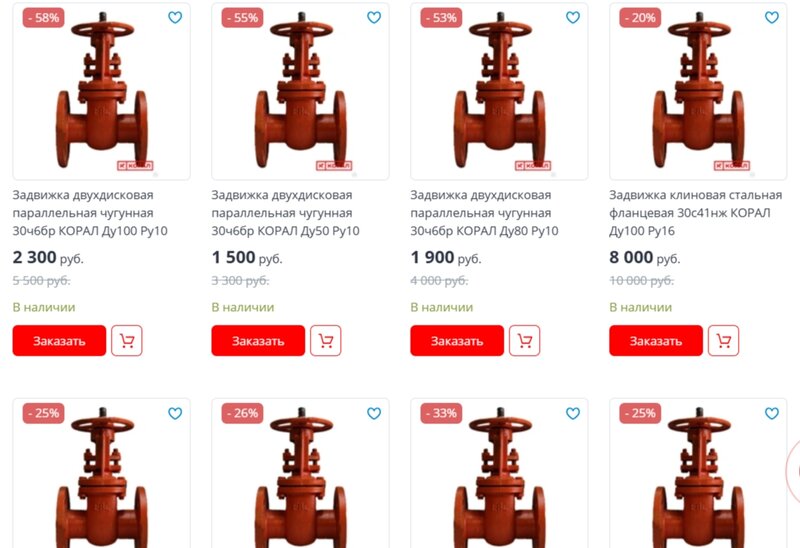Order the Ду100 Ру10 cast iron valve
This screenshot has height=548, width=800.
(x=59, y=340)
